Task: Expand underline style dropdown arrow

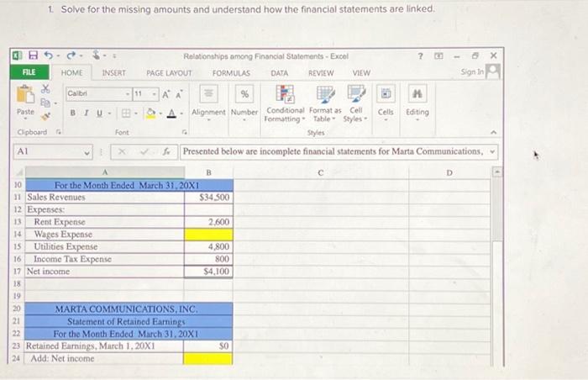Action: click(109, 113)
